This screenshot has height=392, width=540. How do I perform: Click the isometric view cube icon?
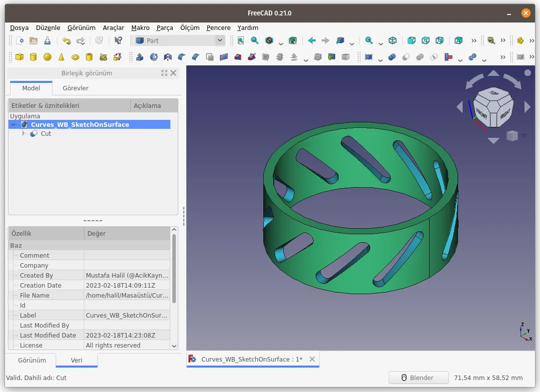click(393, 40)
